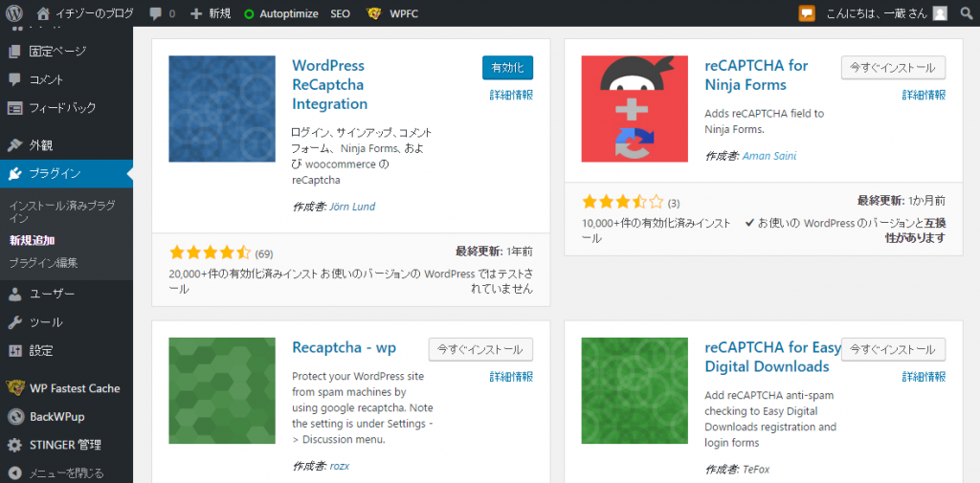Open the search magnifier icon
The image size is (980, 483).
967,13
